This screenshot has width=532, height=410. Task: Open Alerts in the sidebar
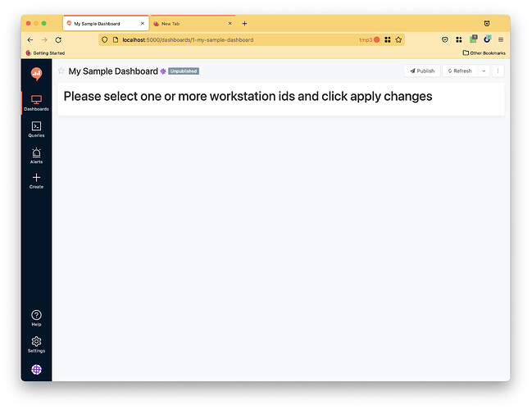(36, 156)
